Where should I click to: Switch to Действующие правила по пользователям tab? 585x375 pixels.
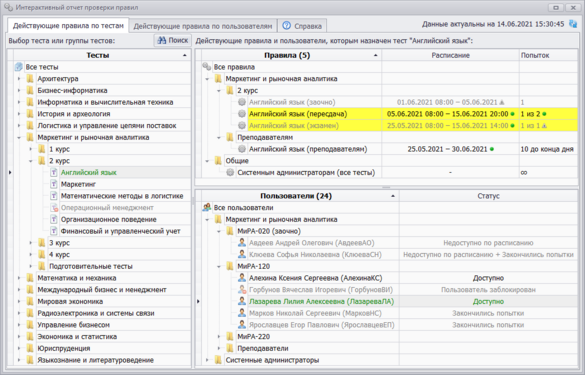coord(203,26)
